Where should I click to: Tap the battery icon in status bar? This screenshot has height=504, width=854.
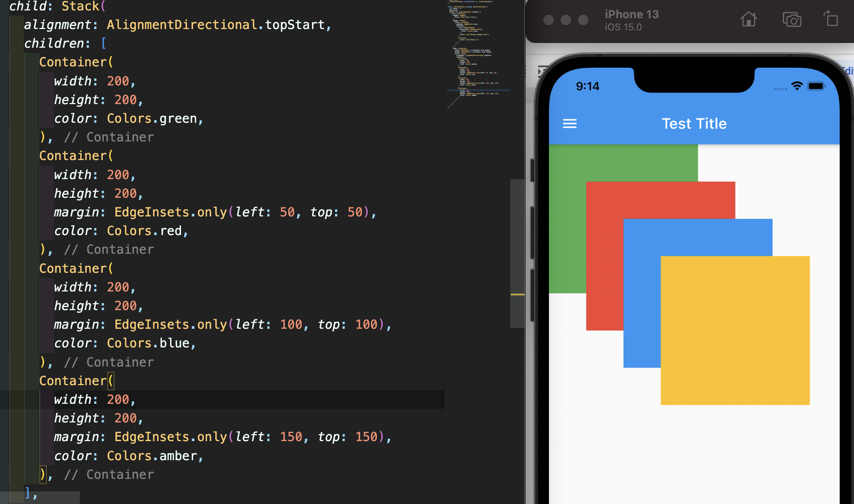(x=816, y=86)
